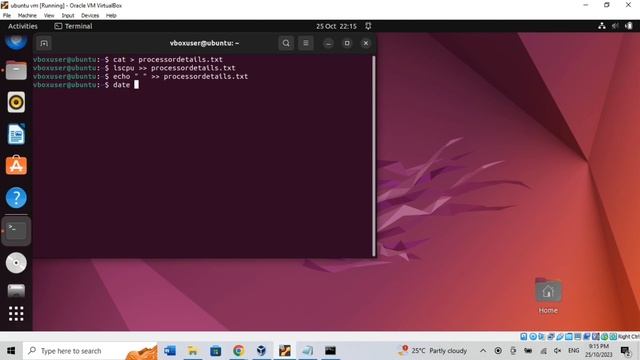Click the line with the date command
Screen dimensions: 640x360
[86, 85]
